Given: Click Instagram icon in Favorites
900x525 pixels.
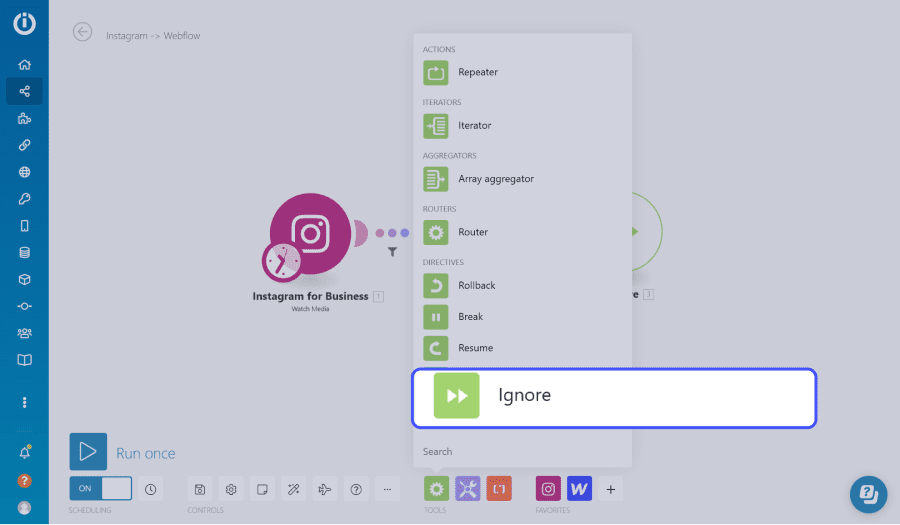Looking at the screenshot, I should point(548,489).
